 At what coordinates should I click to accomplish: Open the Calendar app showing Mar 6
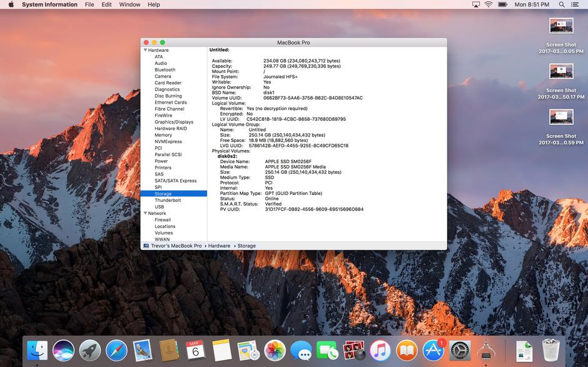pos(195,351)
